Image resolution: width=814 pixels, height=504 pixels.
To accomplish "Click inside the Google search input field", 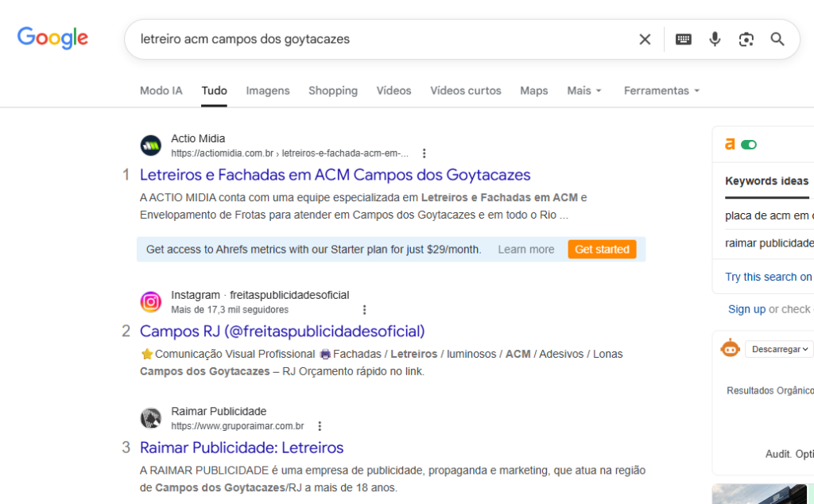I will pyautogui.click(x=382, y=39).
